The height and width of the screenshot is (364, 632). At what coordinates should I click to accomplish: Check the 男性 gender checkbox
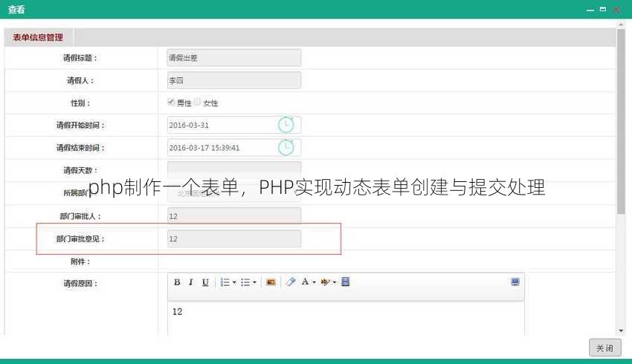pyautogui.click(x=171, y=102)
